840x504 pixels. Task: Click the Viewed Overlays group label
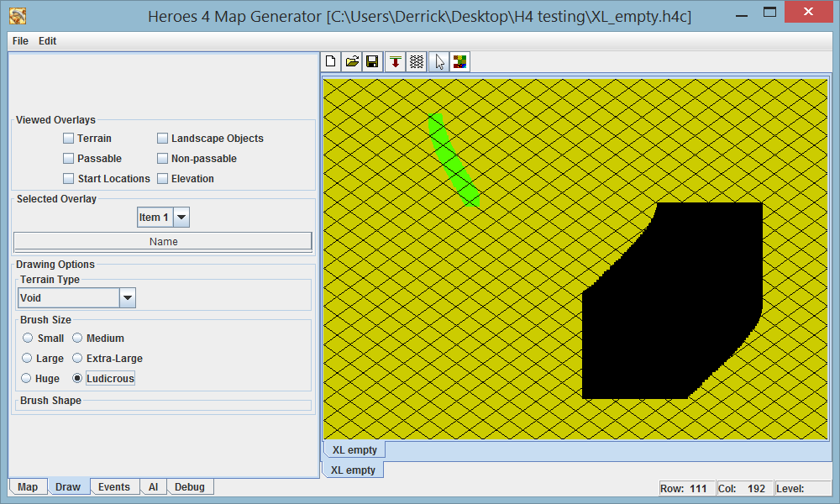55,120
